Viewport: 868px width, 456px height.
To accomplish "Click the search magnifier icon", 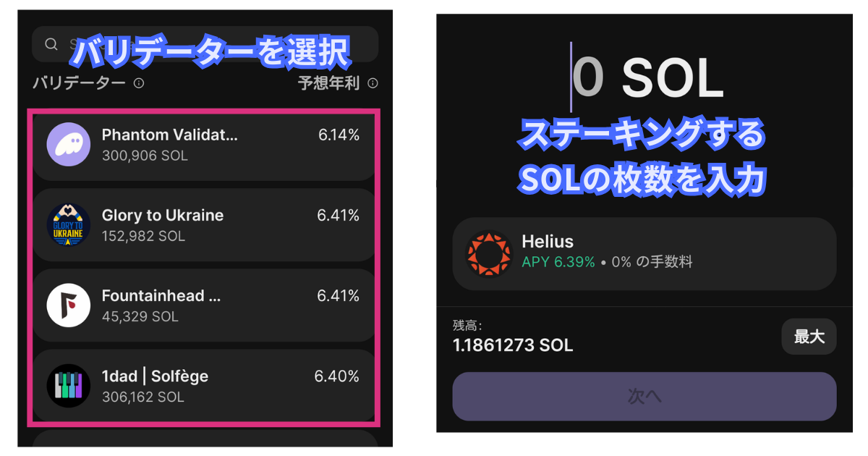I will (x=51, y=44).
